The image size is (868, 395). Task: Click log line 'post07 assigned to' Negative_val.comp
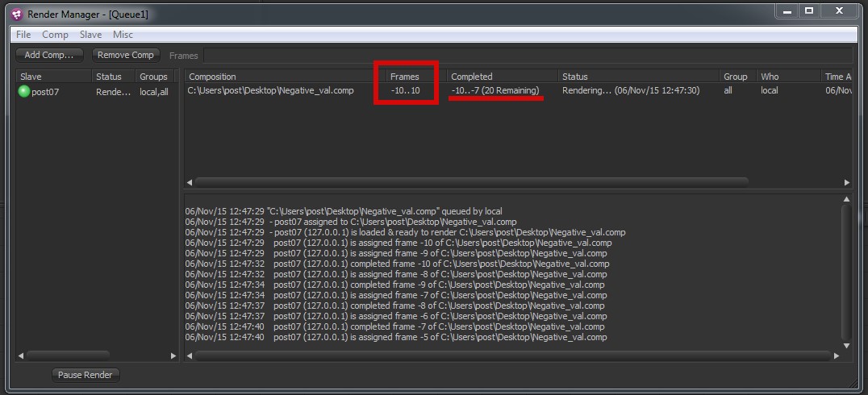[x=351, y=222]
